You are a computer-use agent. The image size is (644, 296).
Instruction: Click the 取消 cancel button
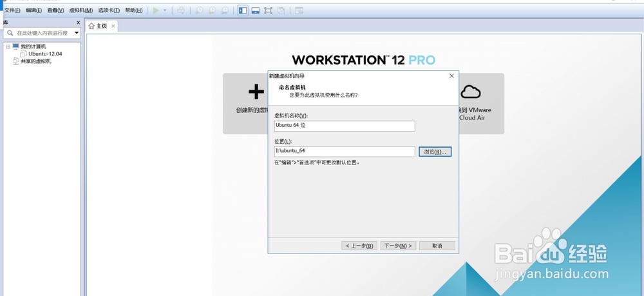437,246
